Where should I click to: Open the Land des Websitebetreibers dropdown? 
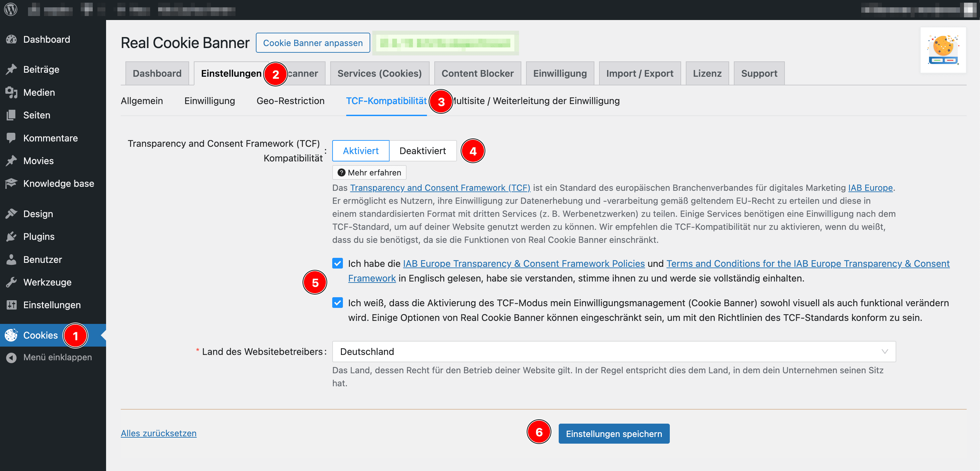click(x=613, y=352)
